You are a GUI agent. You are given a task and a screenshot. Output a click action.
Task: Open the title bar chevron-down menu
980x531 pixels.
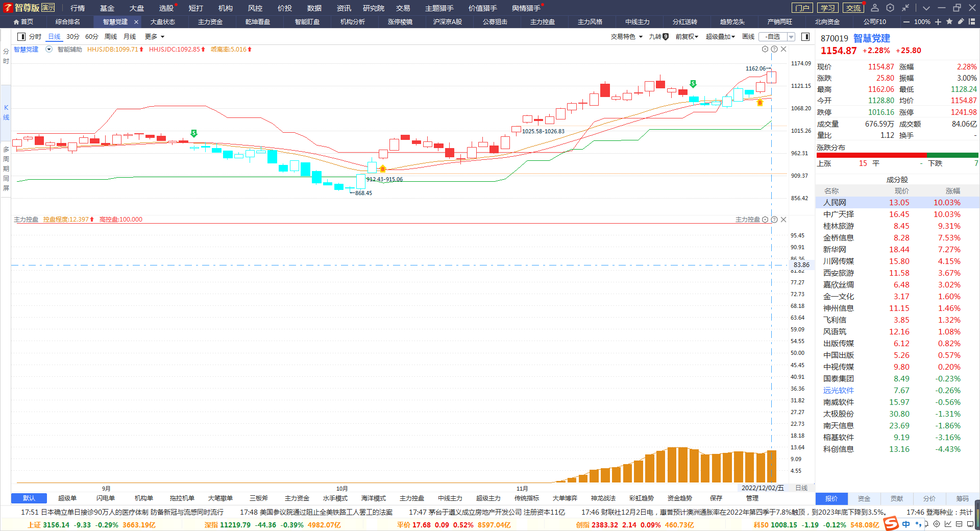pyautogui.click(x=926, y=8)
